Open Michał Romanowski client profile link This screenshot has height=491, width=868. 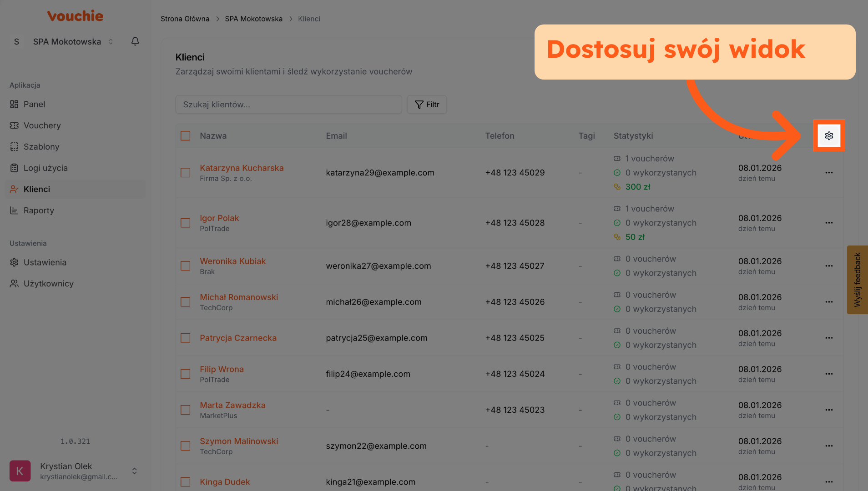pyautogui.click(x=239, y=297)
